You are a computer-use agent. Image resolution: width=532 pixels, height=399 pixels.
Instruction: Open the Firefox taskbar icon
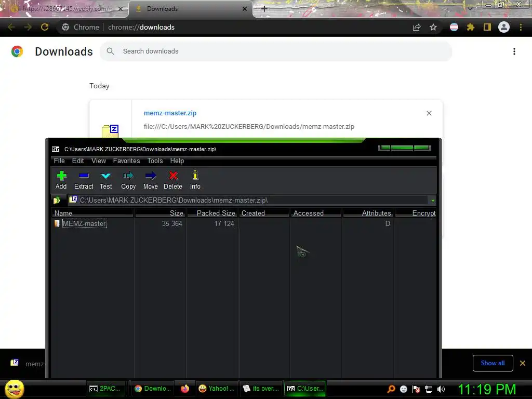tap(184, 389)
